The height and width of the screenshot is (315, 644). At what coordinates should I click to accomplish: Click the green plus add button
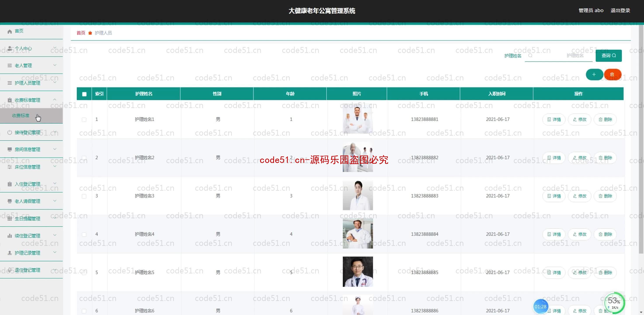pos(594,74)
